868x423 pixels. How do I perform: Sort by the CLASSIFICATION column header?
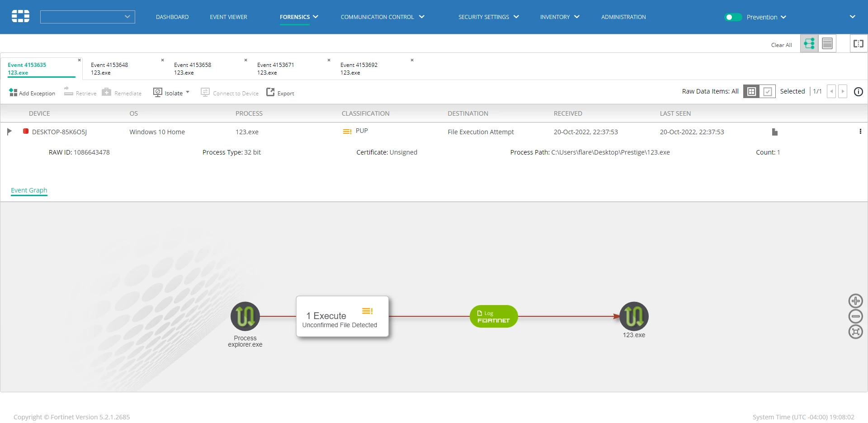(365, 113)
